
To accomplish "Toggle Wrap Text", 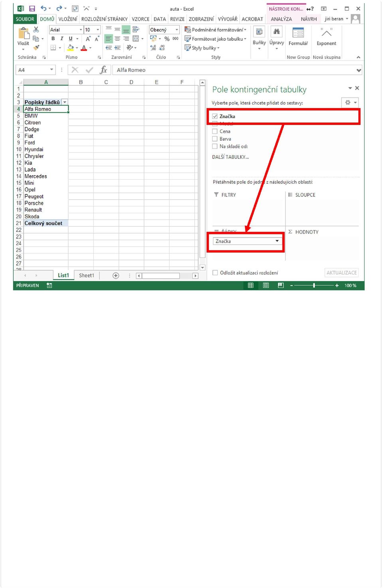I will [x=136, y=30].
